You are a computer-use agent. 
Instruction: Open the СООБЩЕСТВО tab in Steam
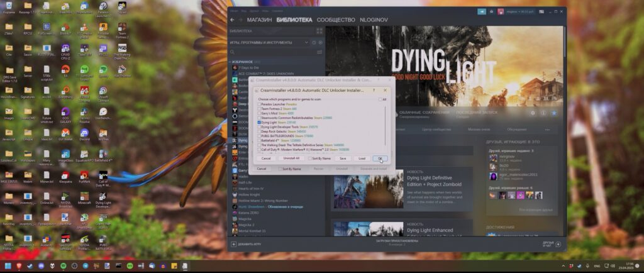tap(336, 19)
